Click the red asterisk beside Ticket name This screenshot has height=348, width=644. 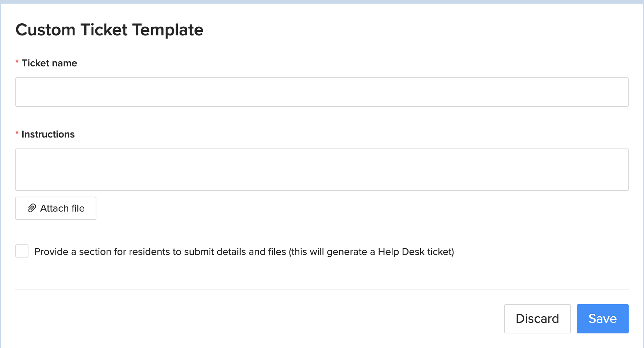click(17, 62)
